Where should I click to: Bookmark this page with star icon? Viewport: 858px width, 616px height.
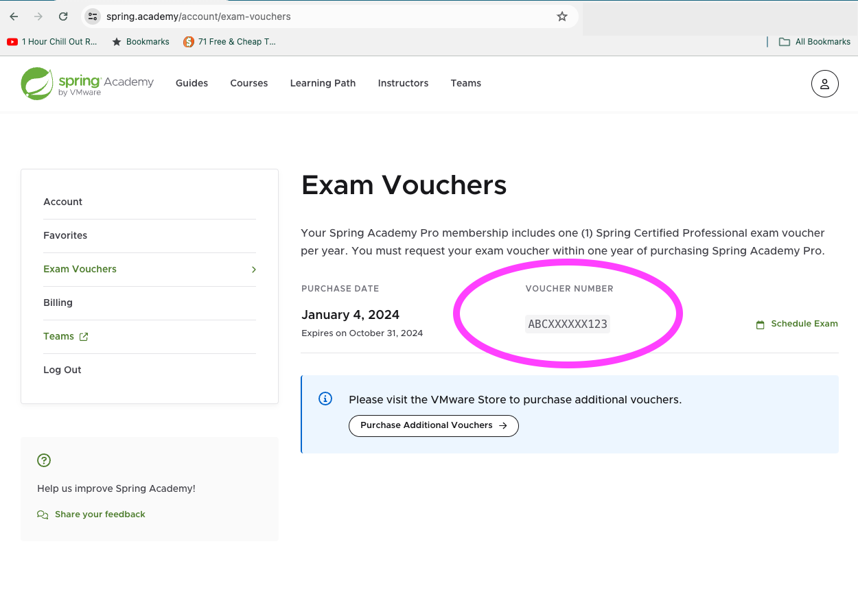pos(562,16)
